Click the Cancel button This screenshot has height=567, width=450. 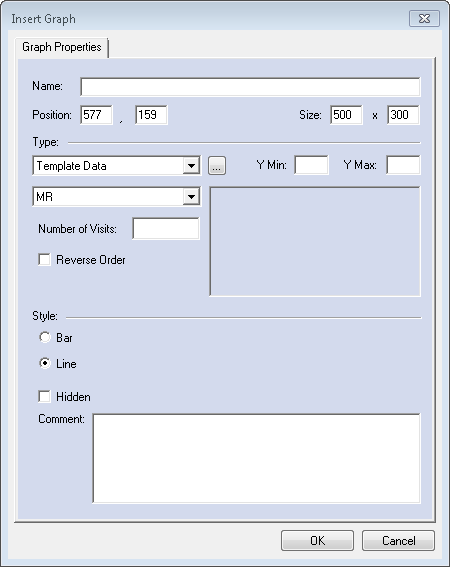(398, 541)
